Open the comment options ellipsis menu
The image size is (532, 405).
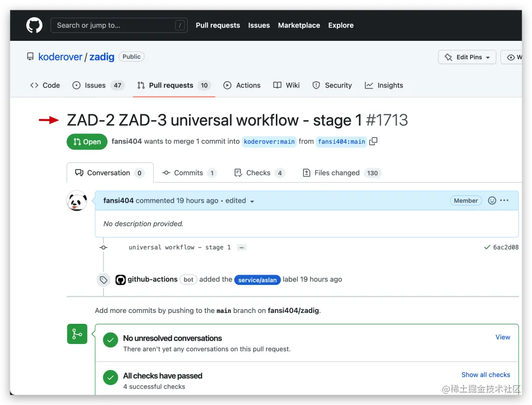pyautogui.click(x=504, y=201)
